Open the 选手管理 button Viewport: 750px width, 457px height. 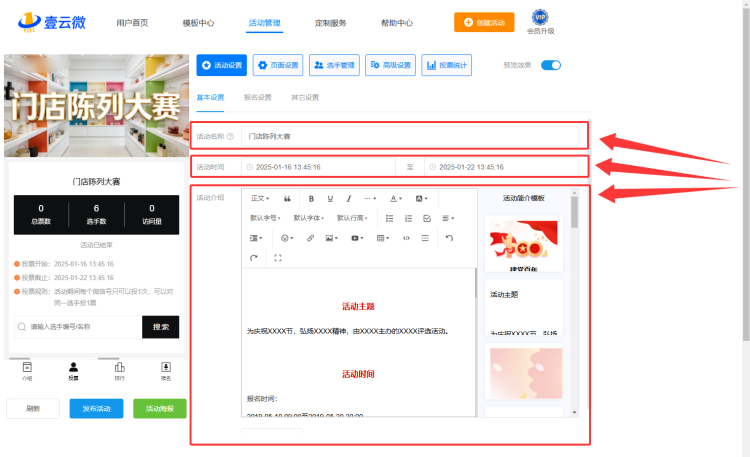tap(334, 65)
